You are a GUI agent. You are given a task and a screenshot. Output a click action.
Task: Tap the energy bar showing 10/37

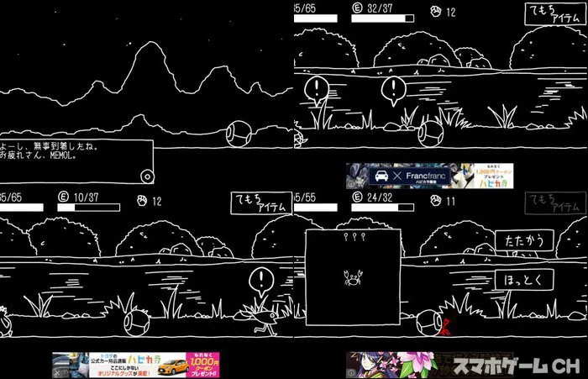point(88,207)
